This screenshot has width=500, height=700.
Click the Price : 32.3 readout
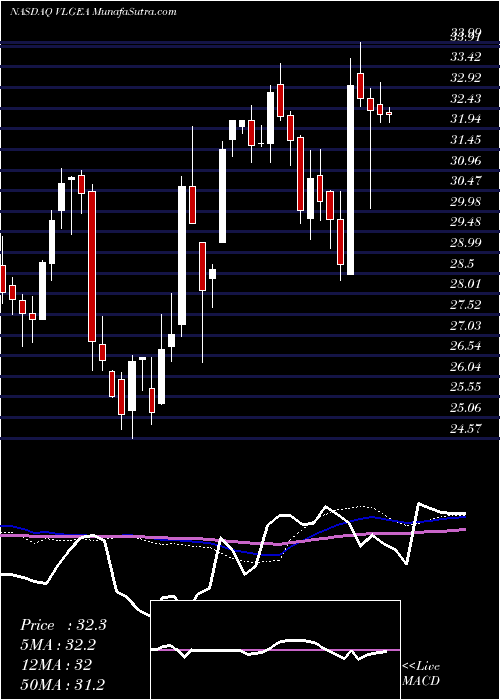(x=63, y=625)
